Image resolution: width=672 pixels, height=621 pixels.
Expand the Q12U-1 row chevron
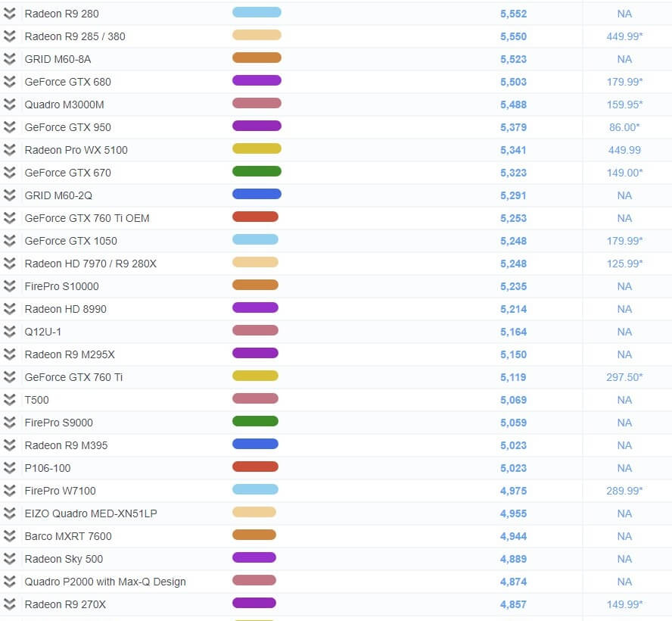pos(9,332)
